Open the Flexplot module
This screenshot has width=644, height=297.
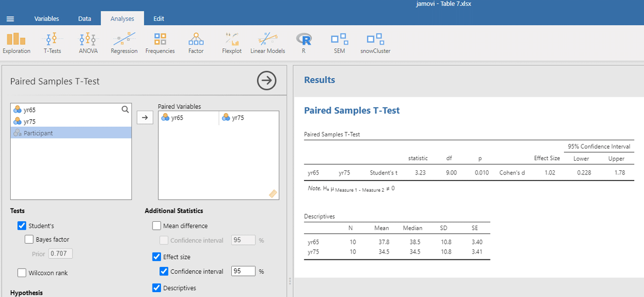[232, 43]
